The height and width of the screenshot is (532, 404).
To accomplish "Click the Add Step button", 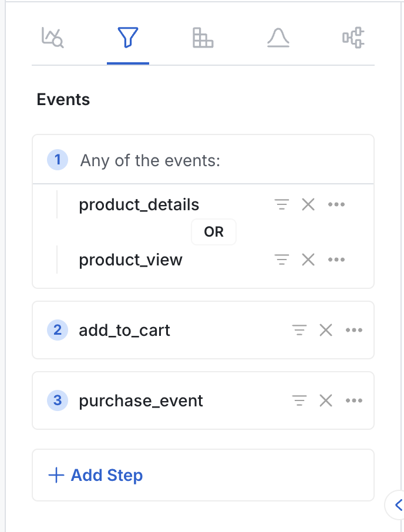I will point(95,475).
